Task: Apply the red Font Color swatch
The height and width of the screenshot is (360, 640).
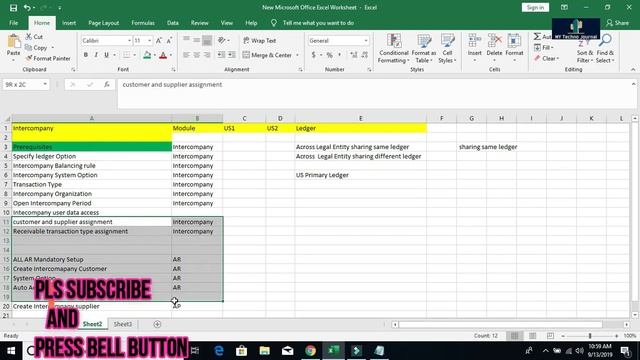Action: [163, 55]
